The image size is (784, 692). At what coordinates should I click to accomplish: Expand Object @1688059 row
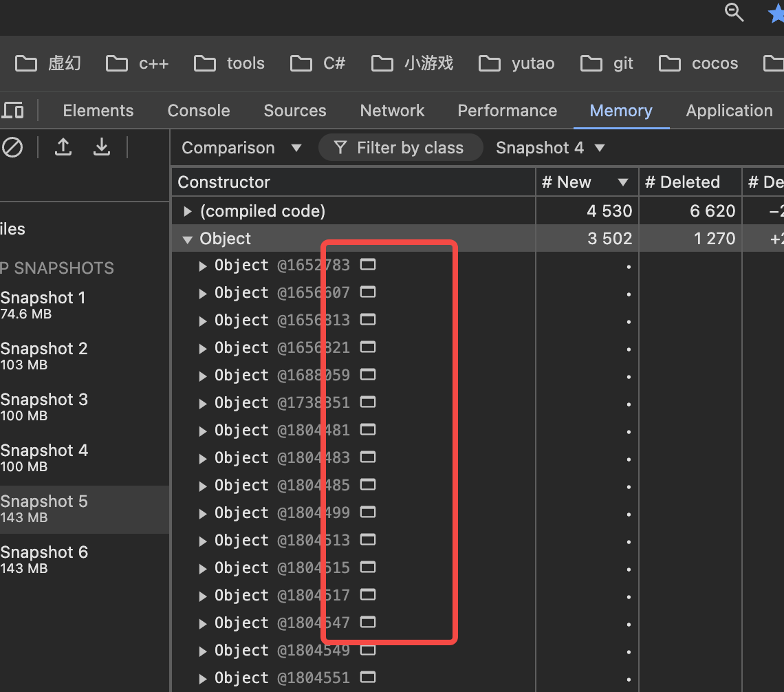(x=202, y=376)
